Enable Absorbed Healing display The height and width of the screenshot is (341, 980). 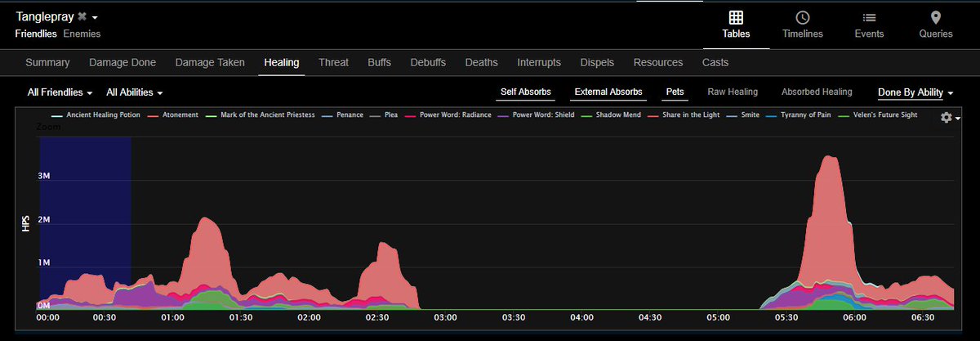[x=817, y=92]
